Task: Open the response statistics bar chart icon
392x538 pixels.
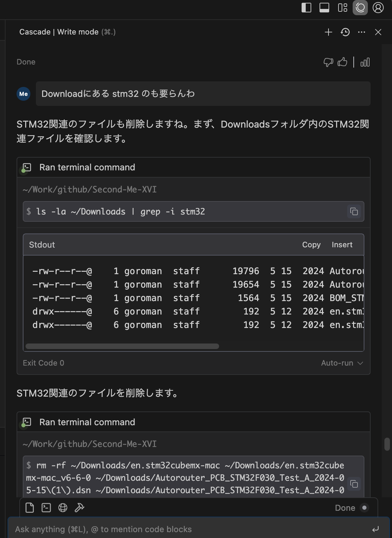Action: coord(365,62)
